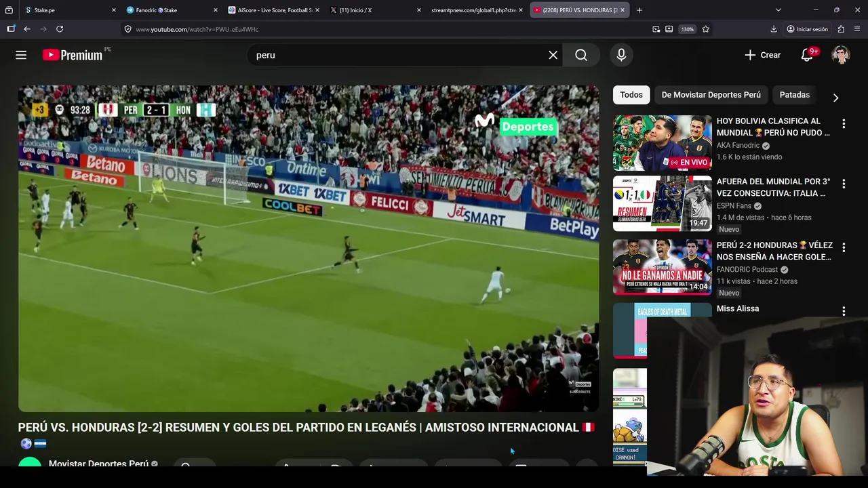Open options for Miss Alissa video
Screen dimensions: 868x488
[844, 311]
